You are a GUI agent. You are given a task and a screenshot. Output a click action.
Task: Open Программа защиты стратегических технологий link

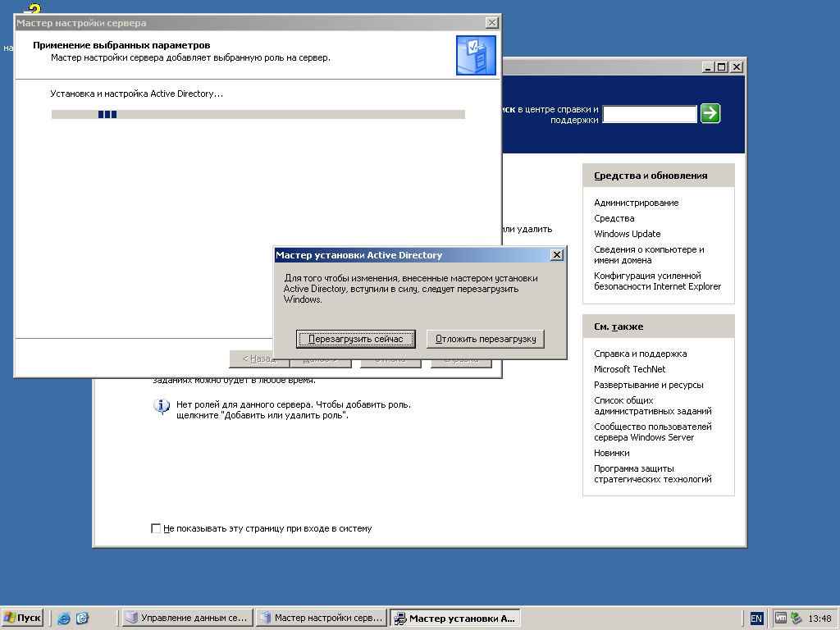tap(652, 473)
